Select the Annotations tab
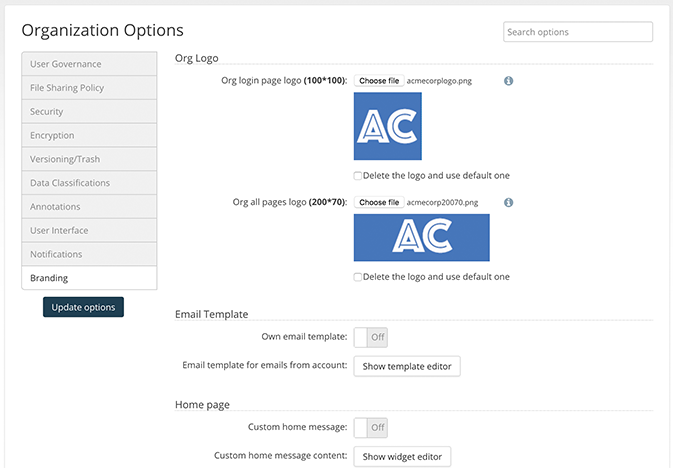The width and height of the screenshot is (673, 469). pyautogui.click(x=89, y=207)
